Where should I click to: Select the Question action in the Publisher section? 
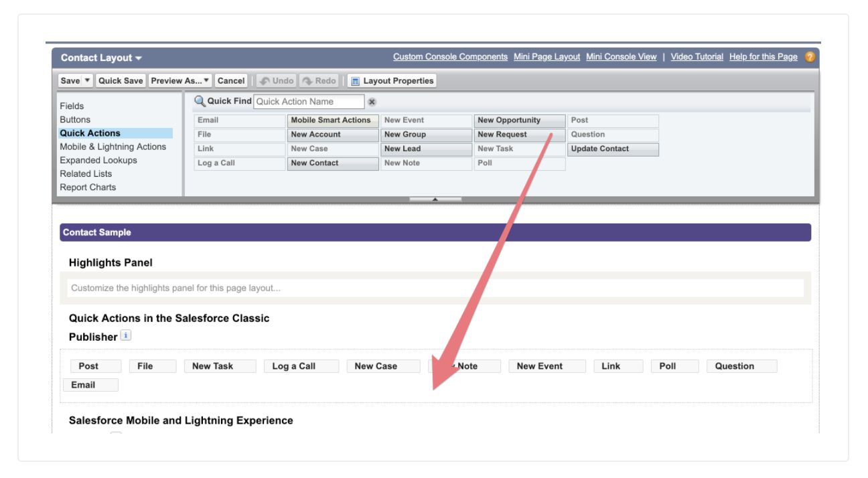pyautogui.click(x=742, y=366)
